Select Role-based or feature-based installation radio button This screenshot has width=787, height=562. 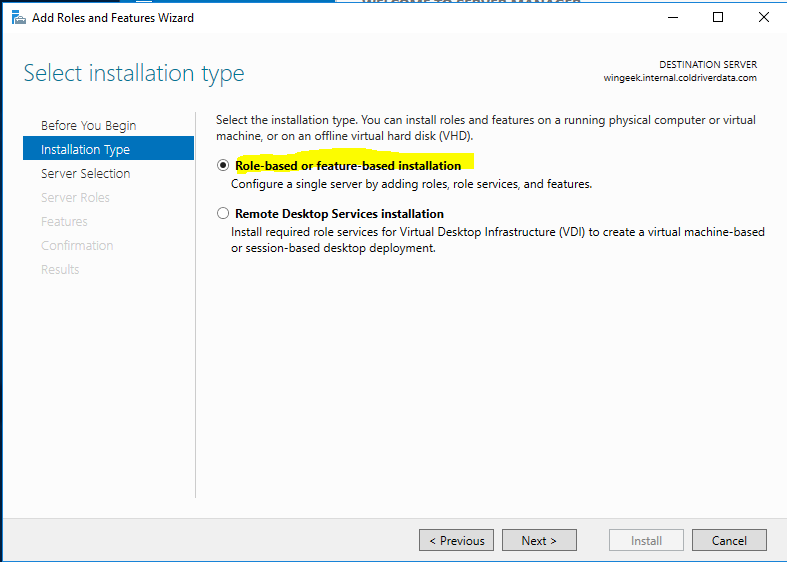pos(223,166)
